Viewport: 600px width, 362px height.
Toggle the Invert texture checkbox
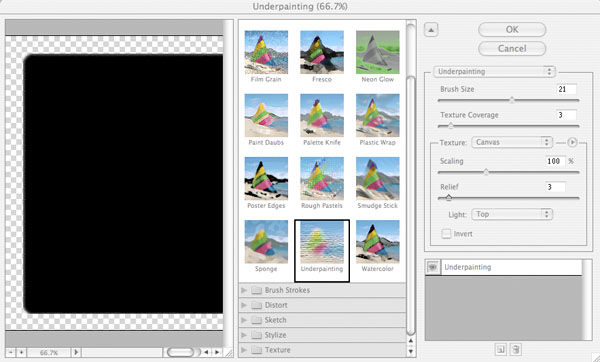[446, 233]
